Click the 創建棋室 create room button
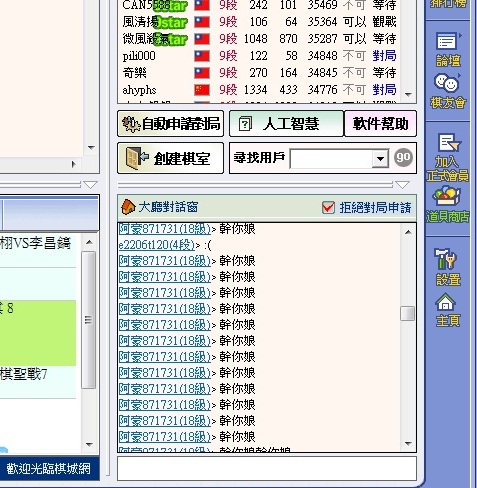 click(170, 158)
